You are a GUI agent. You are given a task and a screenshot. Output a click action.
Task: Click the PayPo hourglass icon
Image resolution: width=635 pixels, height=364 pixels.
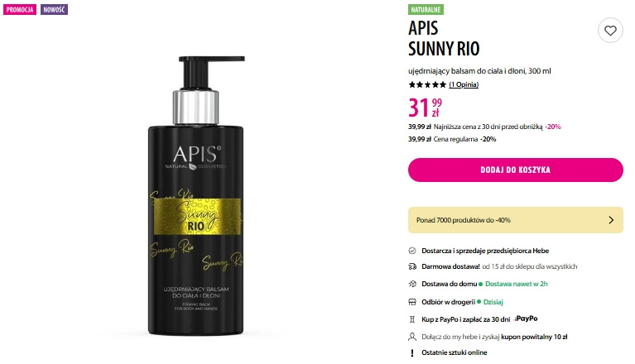(411, 319)
